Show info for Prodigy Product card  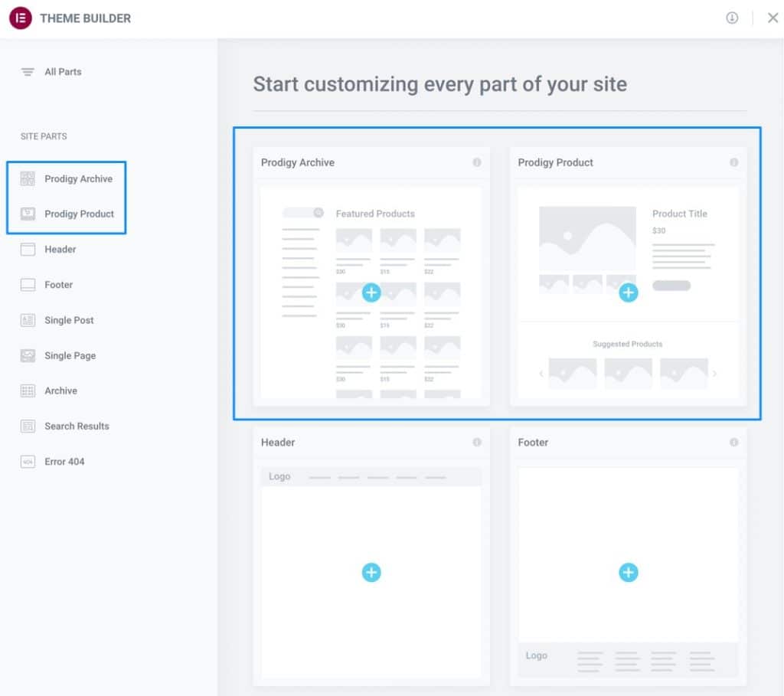click(x=734, y=162)
